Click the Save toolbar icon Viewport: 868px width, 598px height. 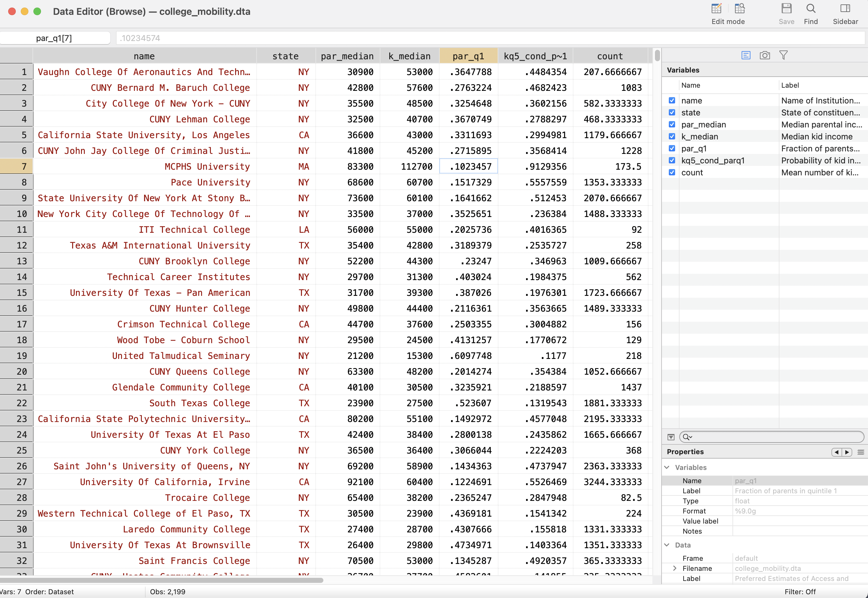tap(786, 9)
